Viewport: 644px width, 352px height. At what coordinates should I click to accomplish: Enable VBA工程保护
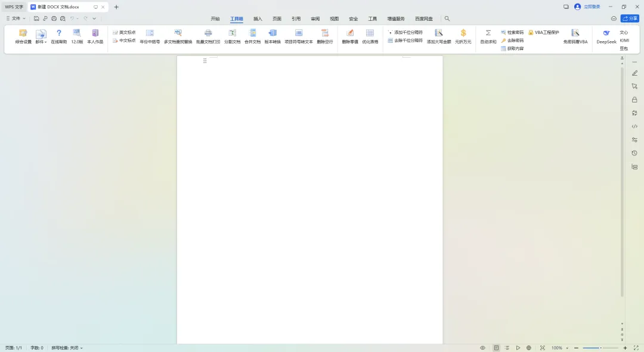543,32
